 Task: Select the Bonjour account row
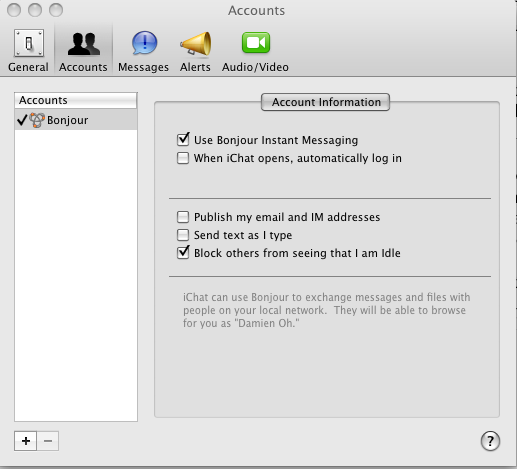pos(76,120)
